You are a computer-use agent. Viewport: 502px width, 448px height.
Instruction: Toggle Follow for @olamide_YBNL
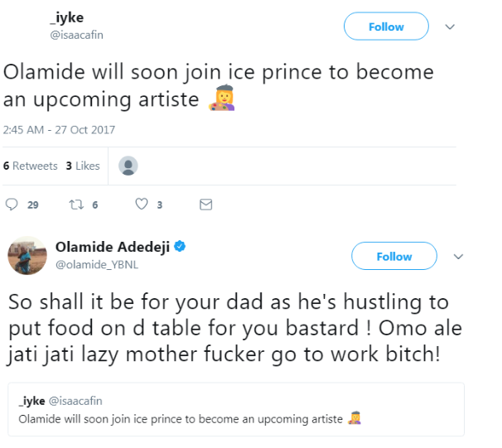click(394, 257)
